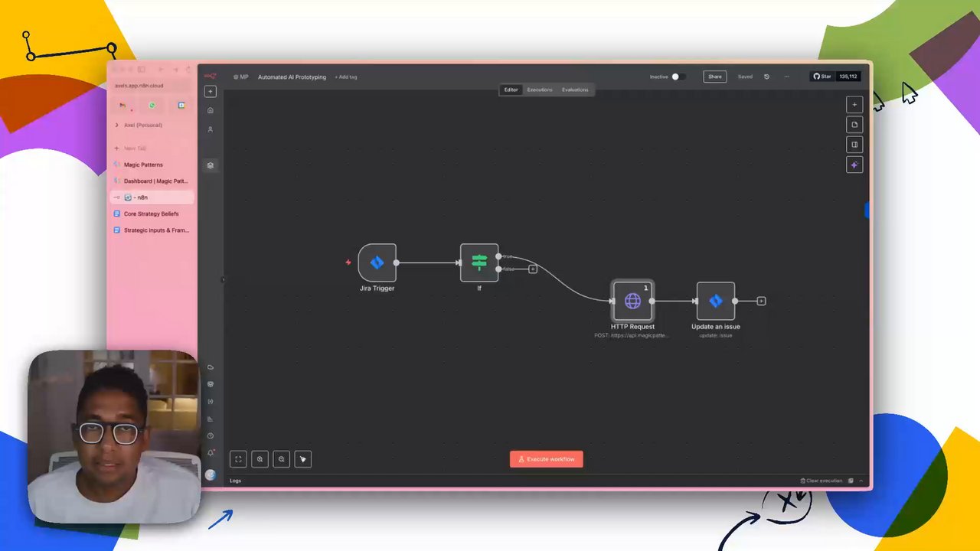This screenshot has width=980, height=551.
Task: Open the purple AI sparkle assistant button
Action: click(854, 165)
